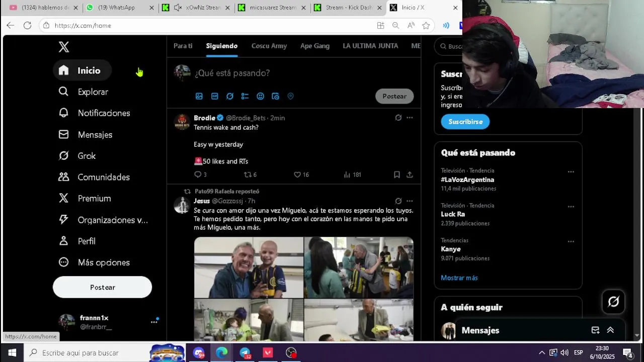644x362 pixels.
Task: Open options for Luck Ra trend
Action: coord(571,206)
